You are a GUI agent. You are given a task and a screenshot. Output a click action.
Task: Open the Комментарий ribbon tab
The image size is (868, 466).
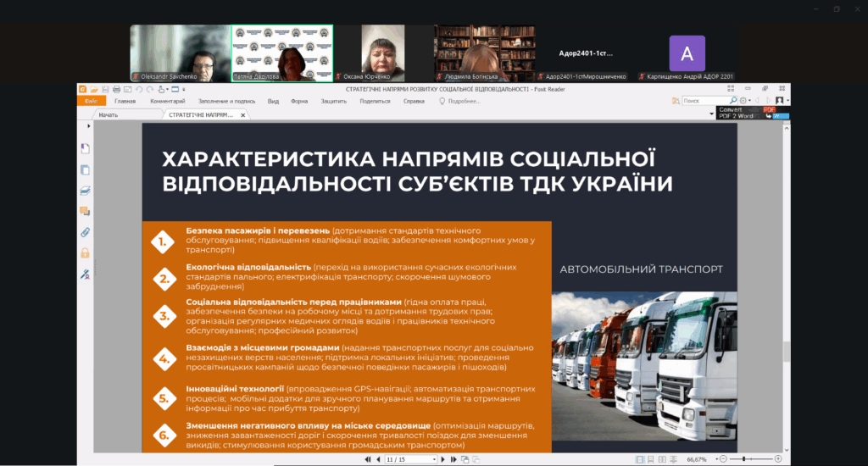(168, 101)
